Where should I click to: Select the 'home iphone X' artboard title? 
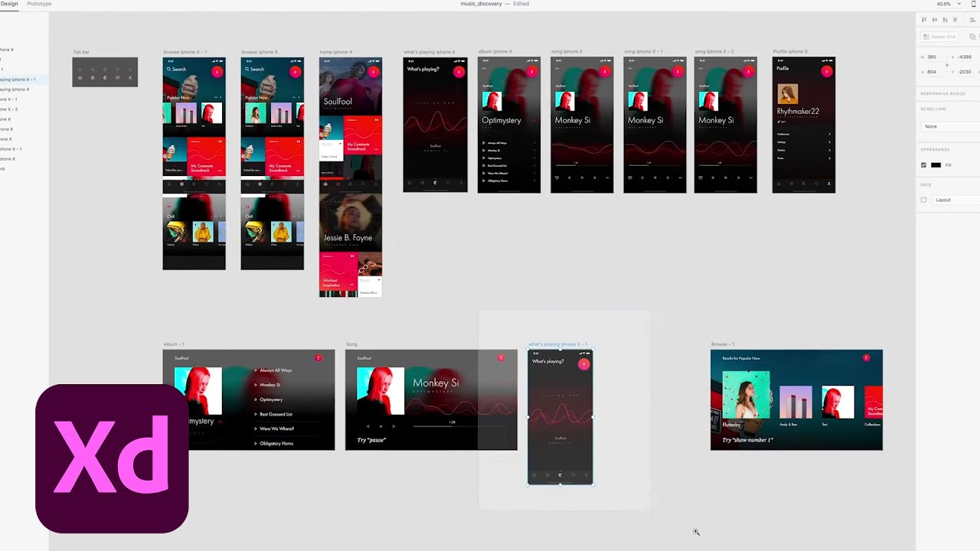click(x=335, y=52)
